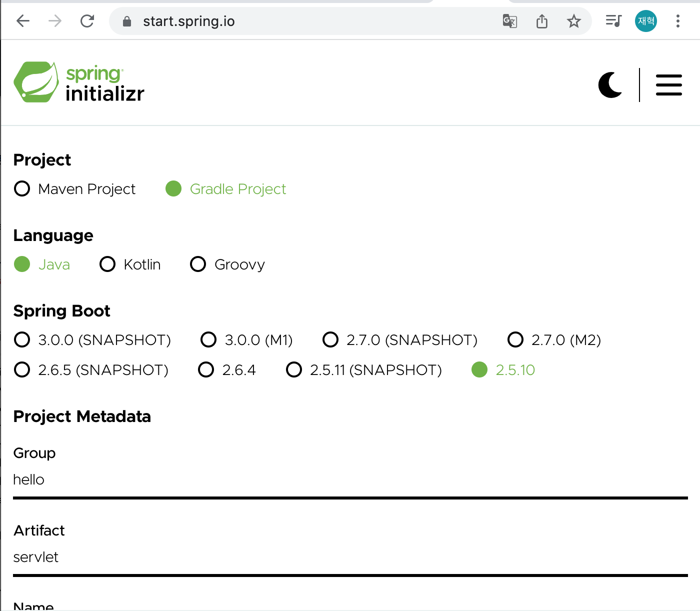
Task: Click the Language section heading
Action: tap(53, 235)
